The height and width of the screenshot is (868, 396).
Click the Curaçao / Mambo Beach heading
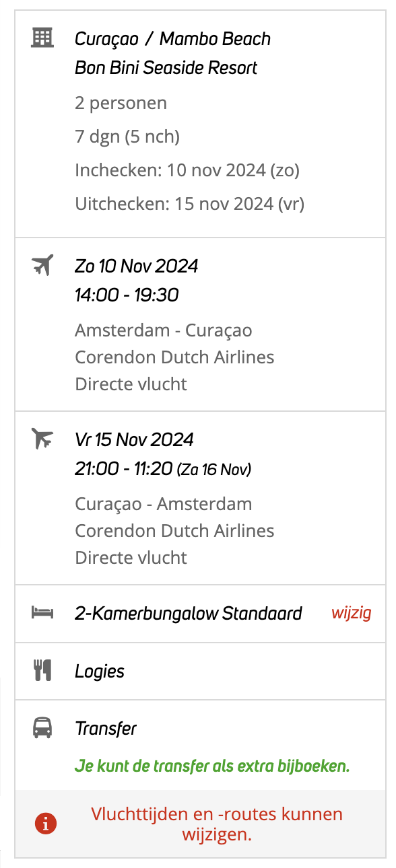[x=172, y=39]
